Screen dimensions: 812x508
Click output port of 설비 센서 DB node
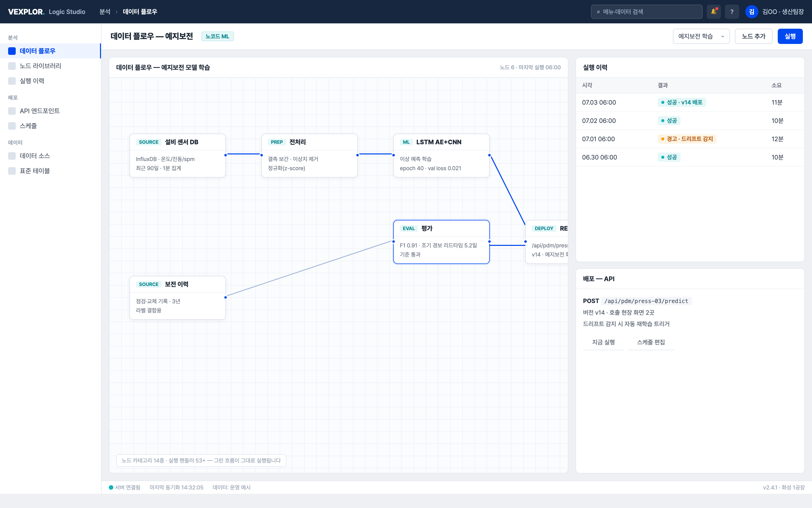(226, 155)
